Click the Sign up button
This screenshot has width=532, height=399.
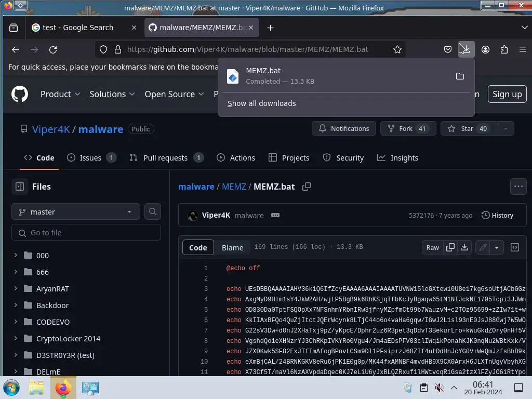click(x=507, y=94)
